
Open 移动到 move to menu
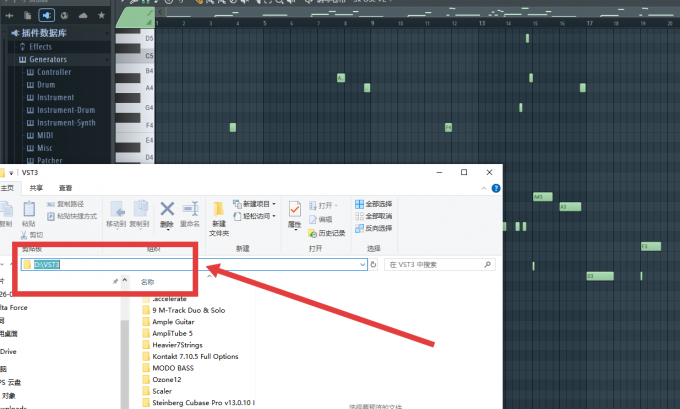click(x=116, y=214)
